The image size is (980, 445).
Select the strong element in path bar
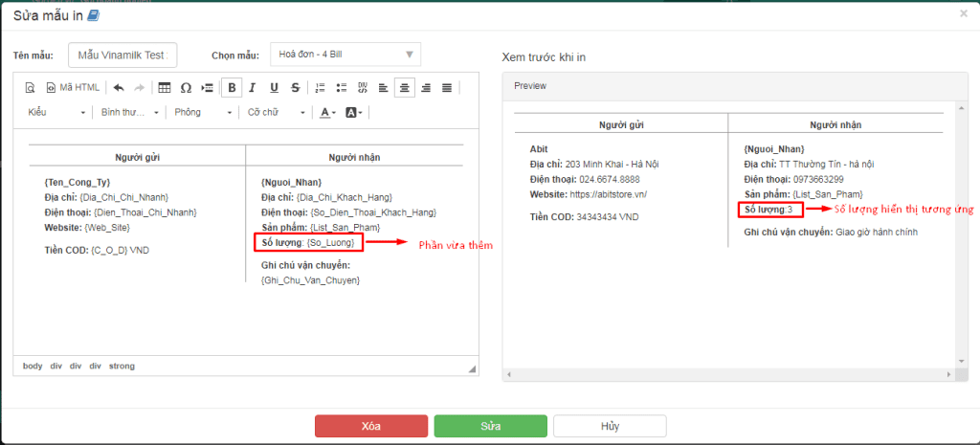point(122,367)
